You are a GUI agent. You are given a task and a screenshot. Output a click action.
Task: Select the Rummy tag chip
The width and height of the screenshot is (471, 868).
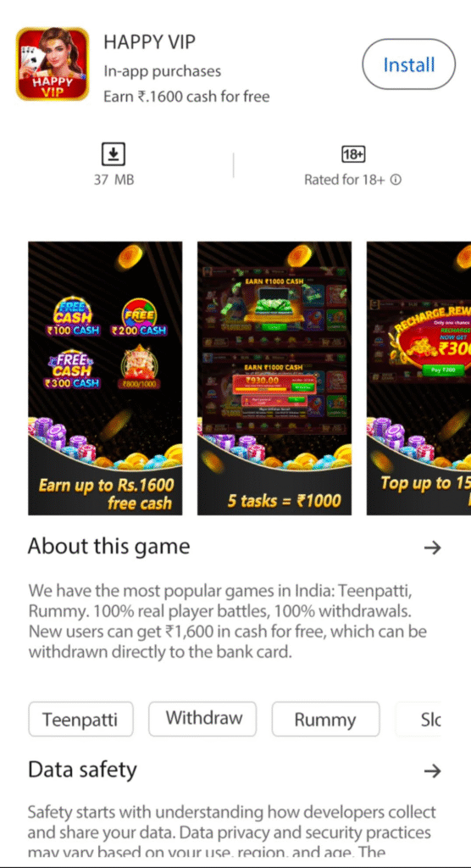325,719
